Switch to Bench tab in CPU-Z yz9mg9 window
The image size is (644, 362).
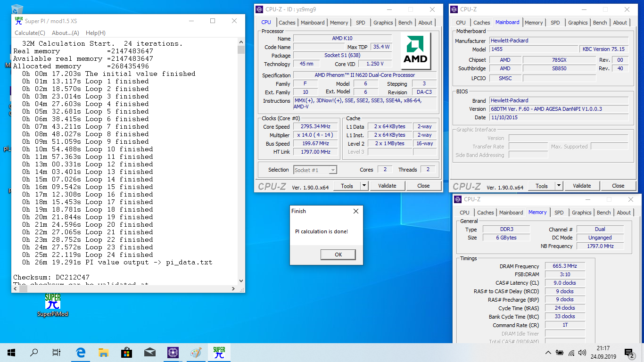pos(405,23)
